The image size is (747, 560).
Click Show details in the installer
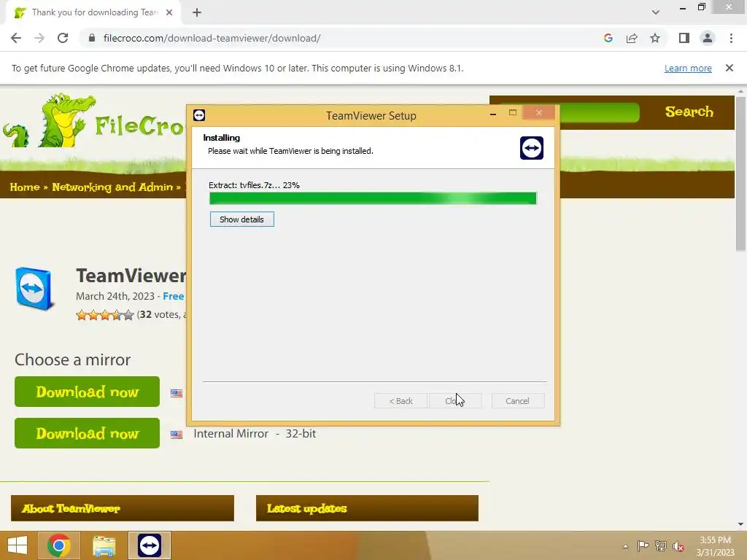click(x=241, y=219)
